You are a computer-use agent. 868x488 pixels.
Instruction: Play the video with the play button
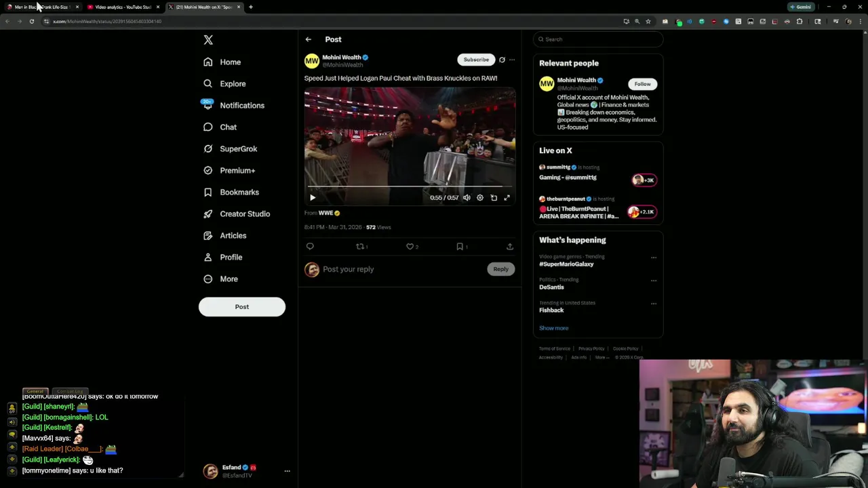point(313,197)
